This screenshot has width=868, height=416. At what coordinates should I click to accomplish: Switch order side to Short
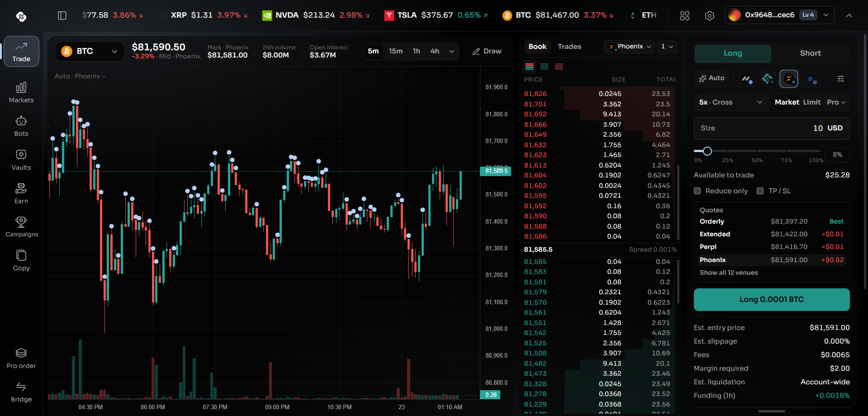810,53
